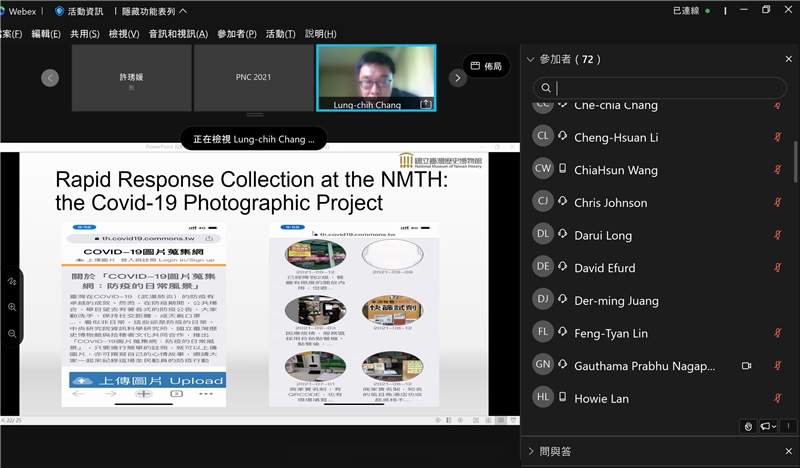Show next video thumbnails with right arrow
Viewport: 800px width, 468px height.
tap(458, 78)
